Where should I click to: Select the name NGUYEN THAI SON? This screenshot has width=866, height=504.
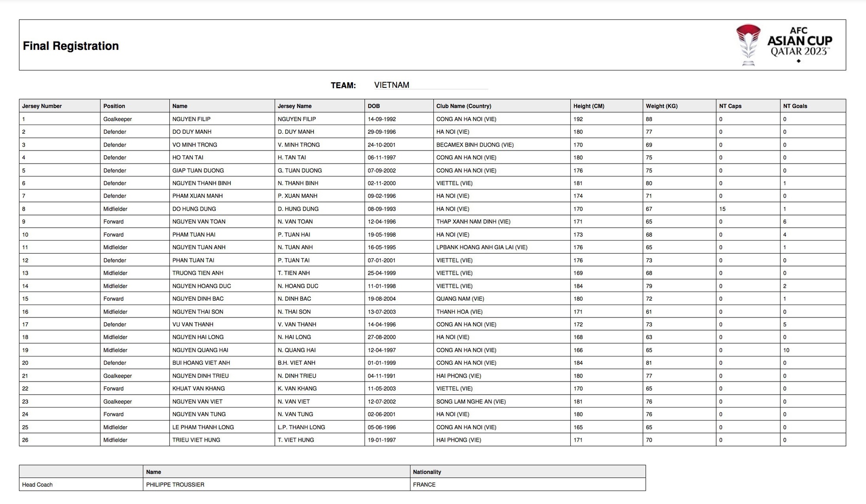click(x=198, y=311)
